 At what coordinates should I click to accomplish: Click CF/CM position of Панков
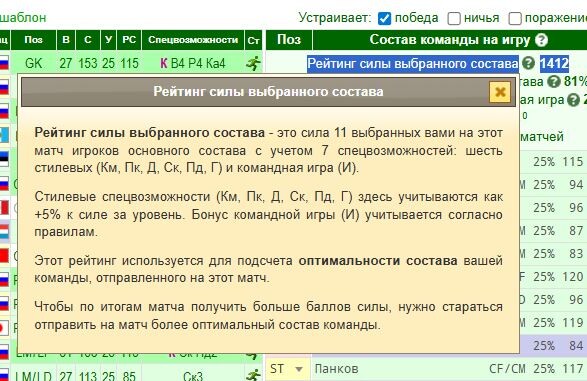point(507,369)
